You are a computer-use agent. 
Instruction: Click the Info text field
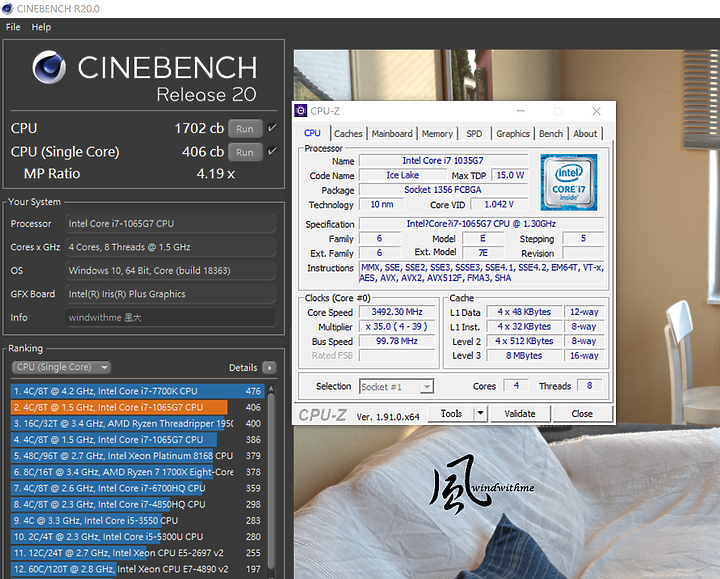click(170, 317)
